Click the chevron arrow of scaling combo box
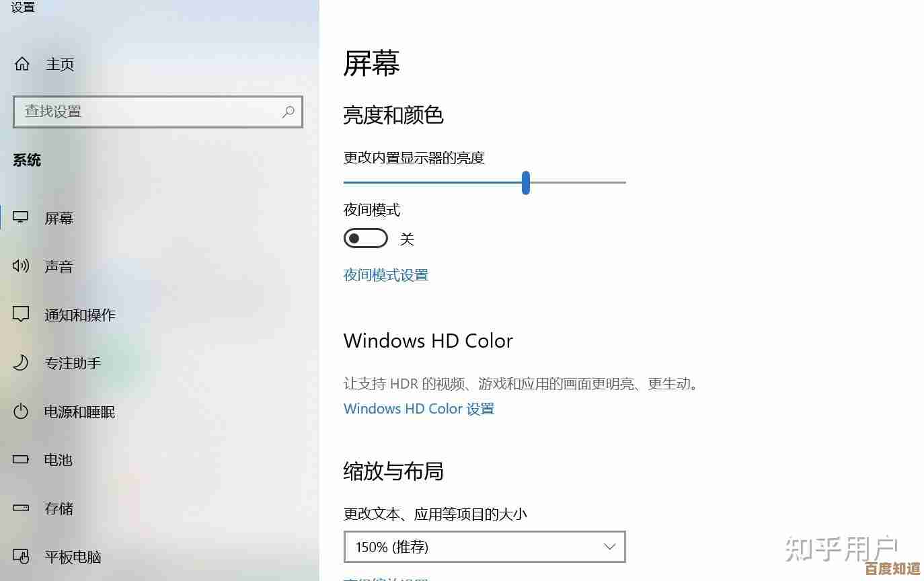The height and width of the screenshot is (581, 924). pos(609,547)
